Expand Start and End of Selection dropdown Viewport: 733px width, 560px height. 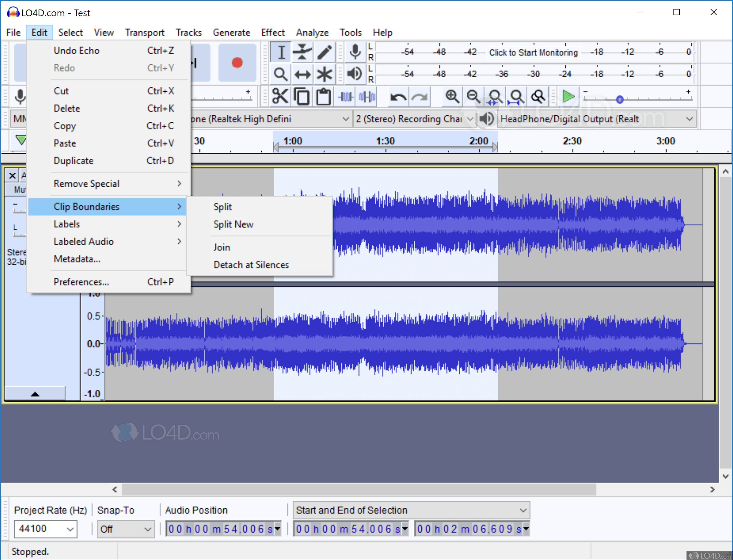click(523, 510)
